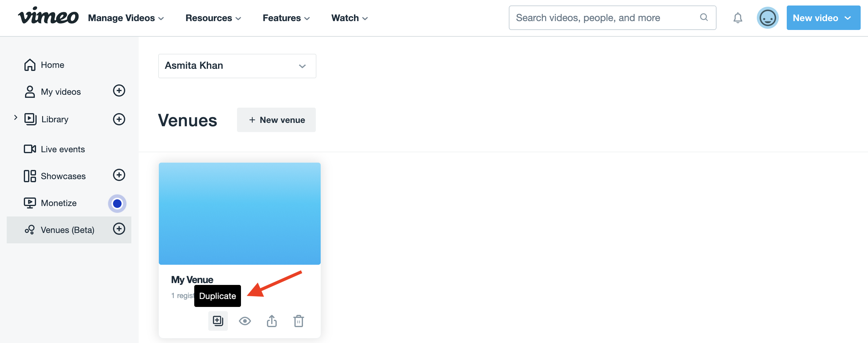The image size is (868, 343).
Task: Expand the Asmita Khan account dropdown
Action: point(238,65)
